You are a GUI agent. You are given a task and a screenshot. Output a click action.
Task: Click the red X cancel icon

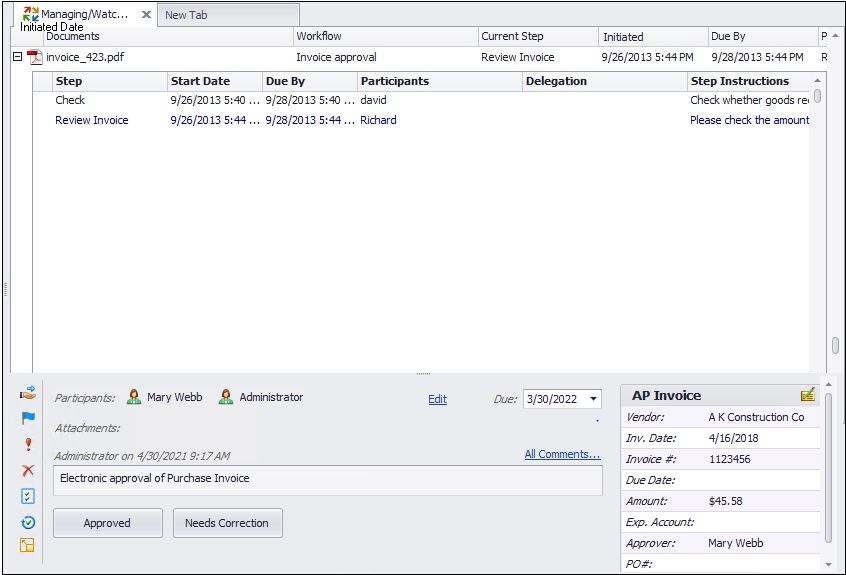(x=28, y=470)
